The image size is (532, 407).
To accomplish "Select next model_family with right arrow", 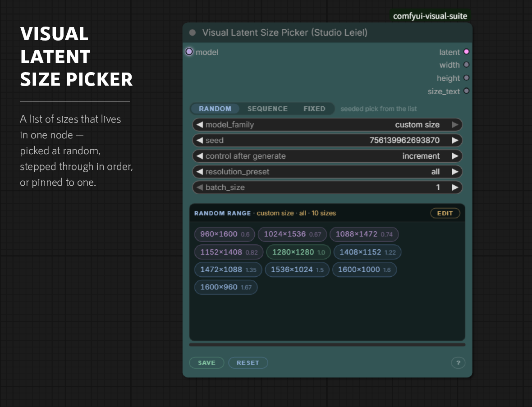I will [455, 124].
